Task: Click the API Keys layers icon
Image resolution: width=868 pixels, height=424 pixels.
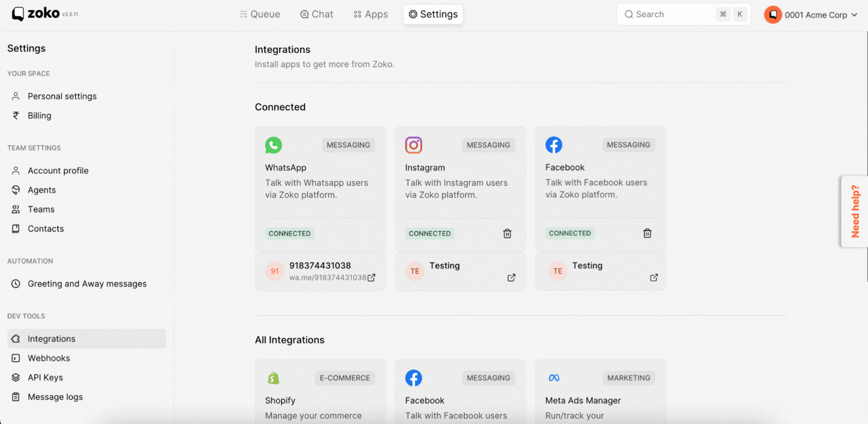Action: [x=16, y=378]
